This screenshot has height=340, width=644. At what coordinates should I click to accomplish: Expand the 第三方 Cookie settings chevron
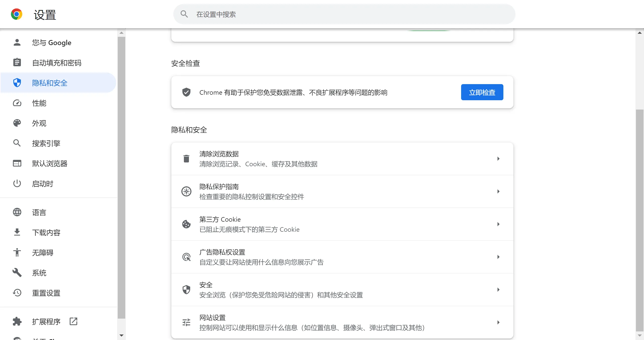click(498, 224)
